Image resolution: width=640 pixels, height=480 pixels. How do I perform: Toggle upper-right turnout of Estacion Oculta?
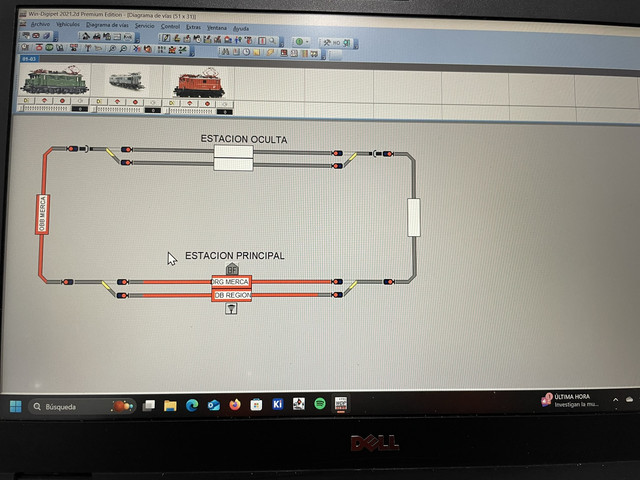[351, 157]
